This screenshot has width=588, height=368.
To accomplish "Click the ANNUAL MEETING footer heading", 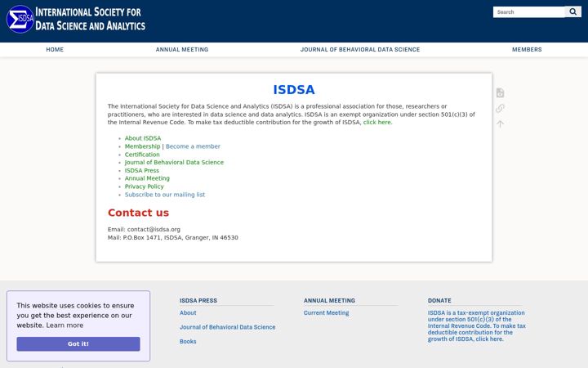I will click(329, 300).
